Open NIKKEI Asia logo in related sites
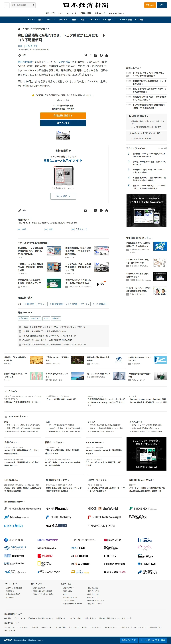This screenshot has width=171, height=644. click(x=13, y=526)
